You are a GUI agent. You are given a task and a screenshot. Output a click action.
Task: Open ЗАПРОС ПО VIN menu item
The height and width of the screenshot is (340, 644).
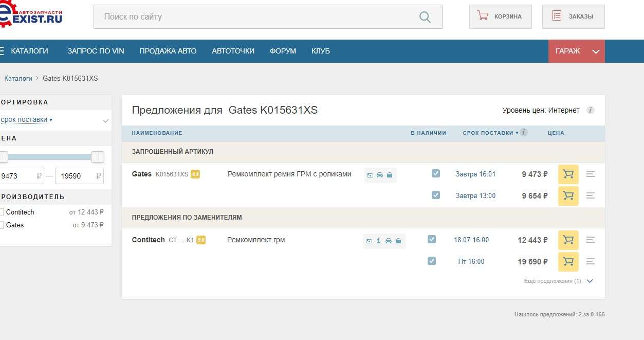coord(96,51)
